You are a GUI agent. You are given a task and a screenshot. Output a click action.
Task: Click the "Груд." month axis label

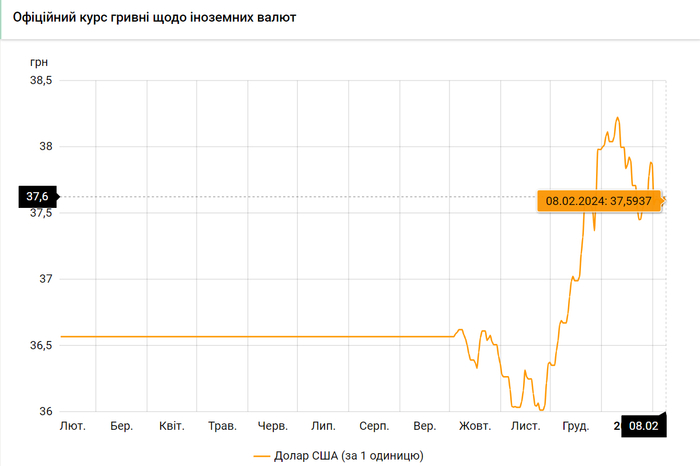click(576, 426)
